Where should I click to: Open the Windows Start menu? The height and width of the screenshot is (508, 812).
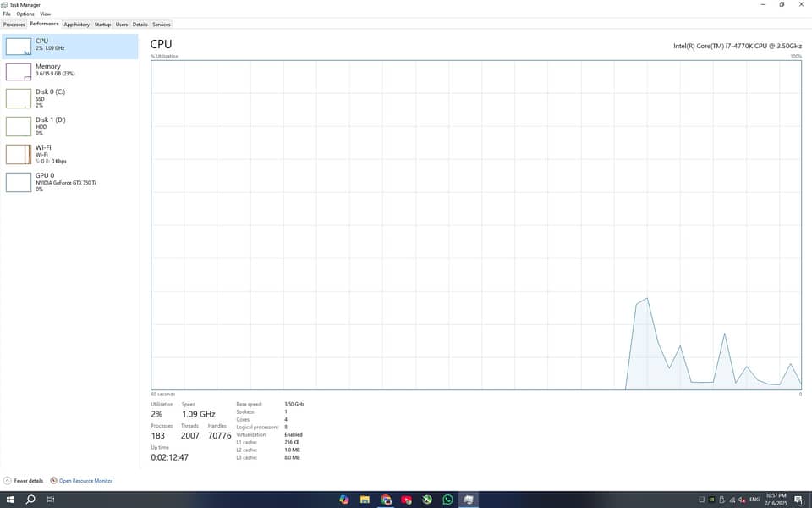pyautogui.click(x=9, y=500)
